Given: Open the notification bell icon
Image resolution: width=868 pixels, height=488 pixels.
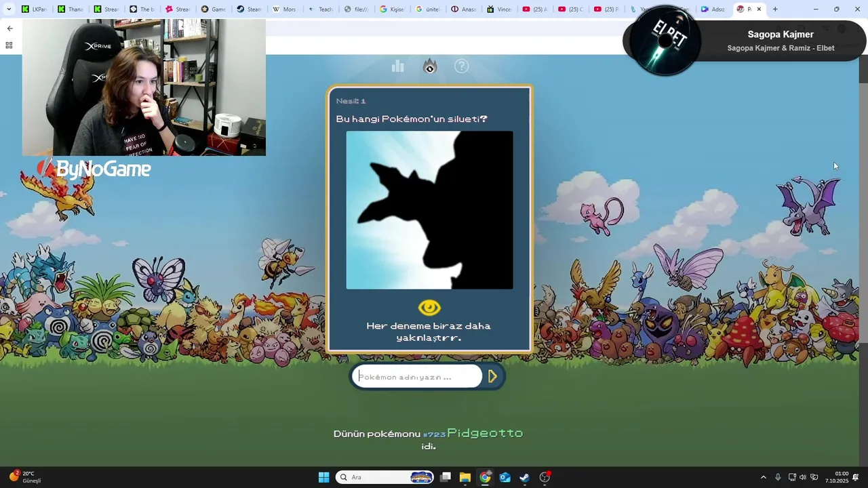Looking at the screenshot, I should point(856,477).
